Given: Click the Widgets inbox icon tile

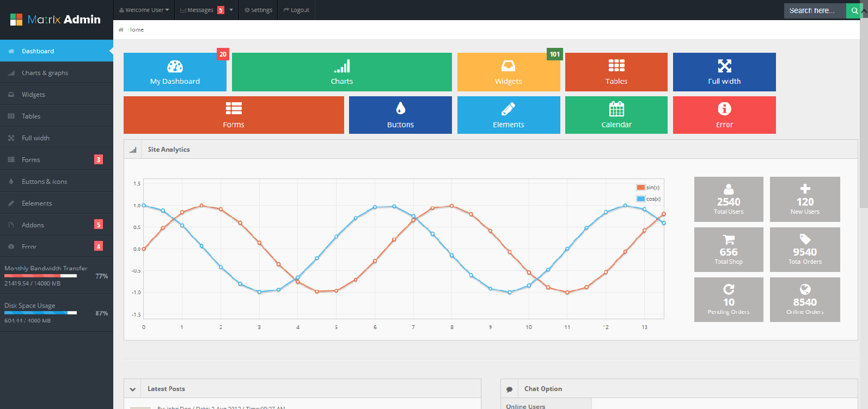Looking at the screenshot, I should [508, 72].
